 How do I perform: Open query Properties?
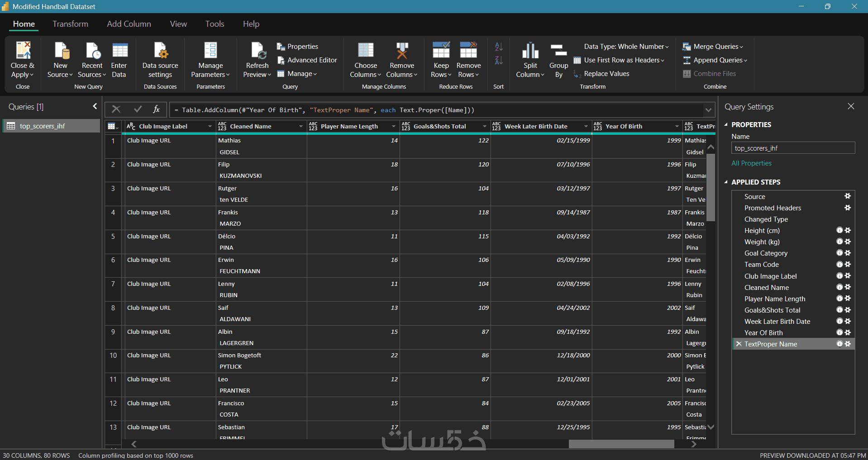click(297, 47)
